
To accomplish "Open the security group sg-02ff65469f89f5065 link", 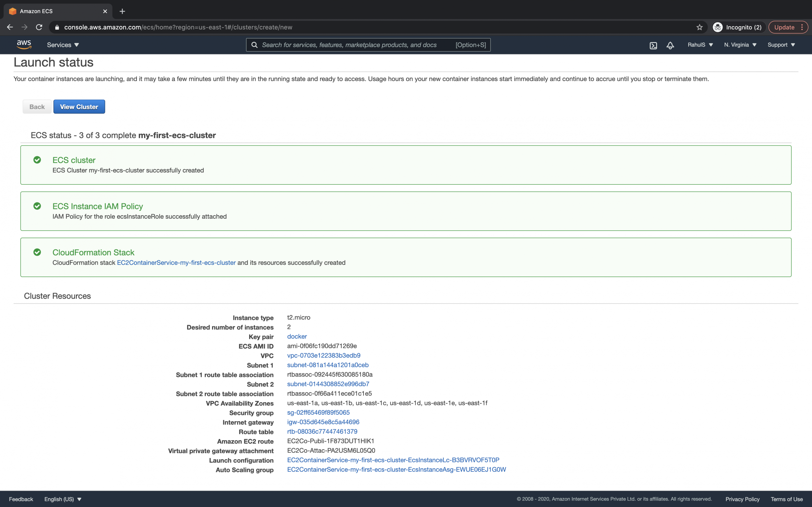I will (318, 412).
